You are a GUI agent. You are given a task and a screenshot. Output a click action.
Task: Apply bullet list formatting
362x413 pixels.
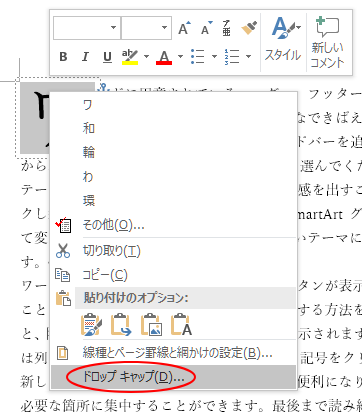tap(198, 57)
